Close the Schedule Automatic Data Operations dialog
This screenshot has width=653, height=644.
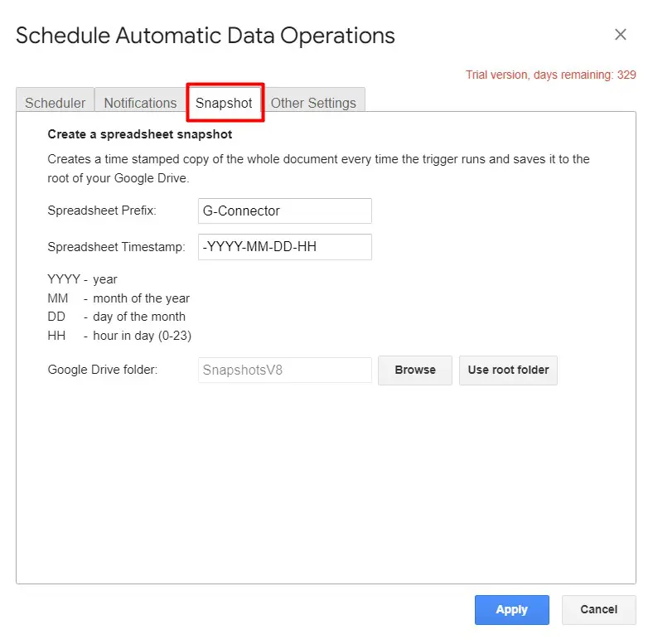pyautogui.click(x=620, y=35)
